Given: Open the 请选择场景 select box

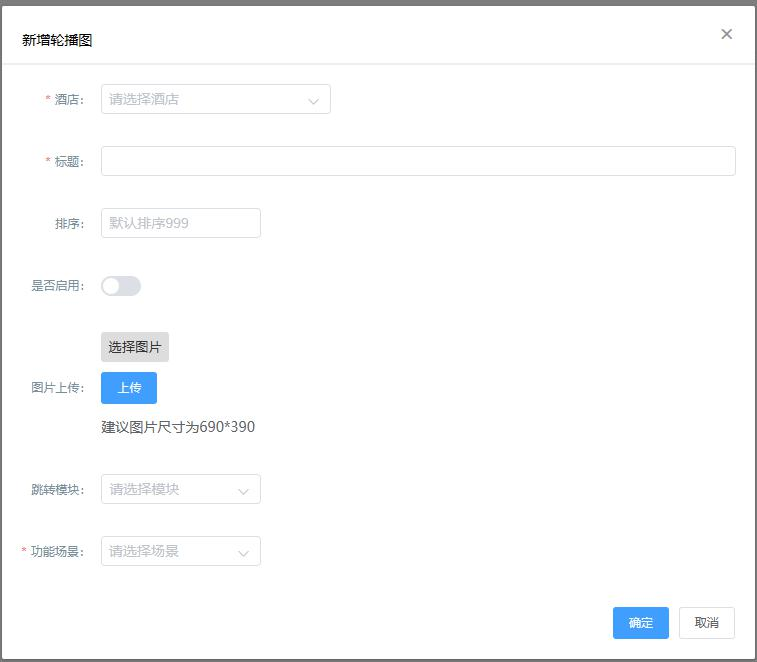Looking at the screenshot, I should coord(170,551).
